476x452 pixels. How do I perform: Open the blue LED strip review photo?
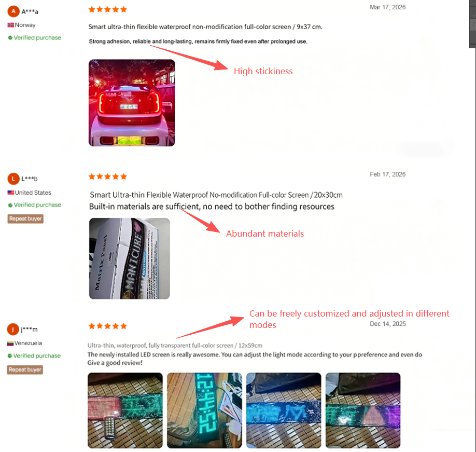tap(284, 410)
